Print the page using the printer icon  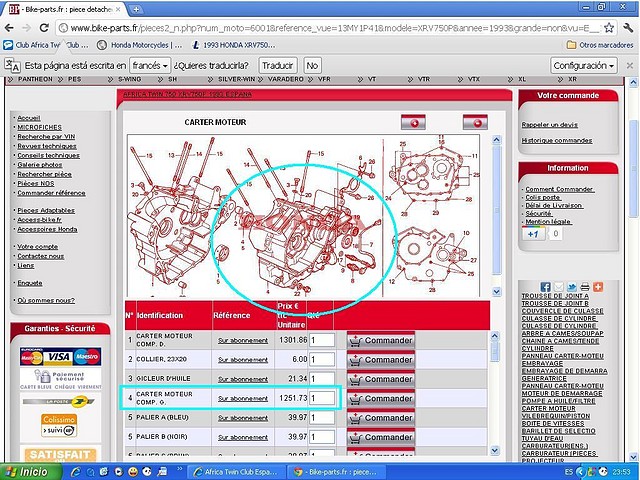pyautogui.click(x=584, y=287)
